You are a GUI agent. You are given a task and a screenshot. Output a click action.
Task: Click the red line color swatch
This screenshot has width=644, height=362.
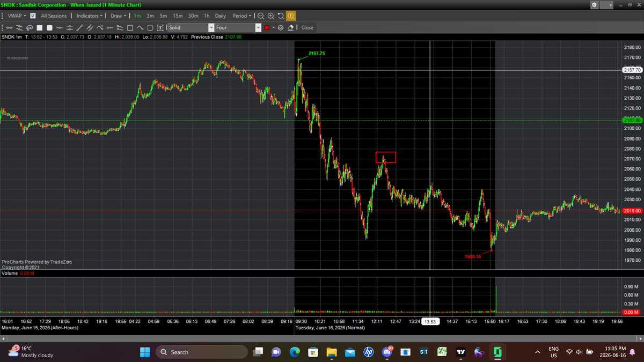tap(267, 27)
